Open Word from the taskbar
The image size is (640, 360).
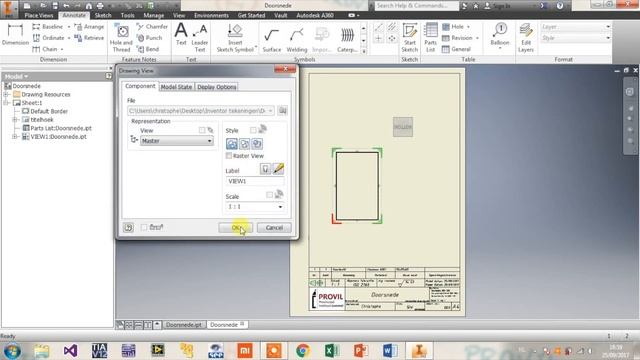390,350
